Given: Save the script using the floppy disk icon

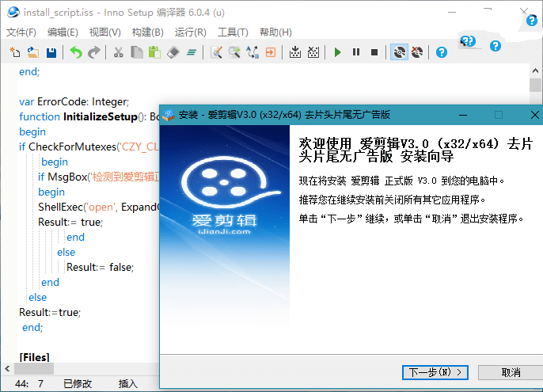Looking at the screenshot, I should click(x=51, y=52).
